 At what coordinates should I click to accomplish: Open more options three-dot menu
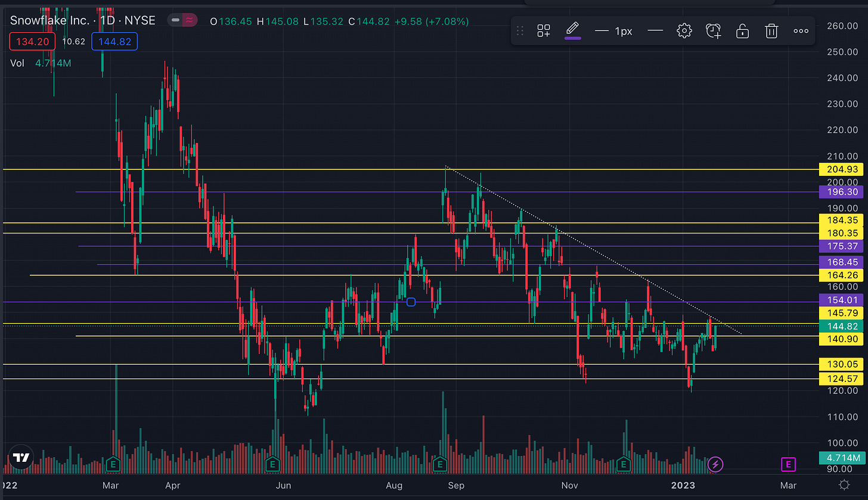801,31
